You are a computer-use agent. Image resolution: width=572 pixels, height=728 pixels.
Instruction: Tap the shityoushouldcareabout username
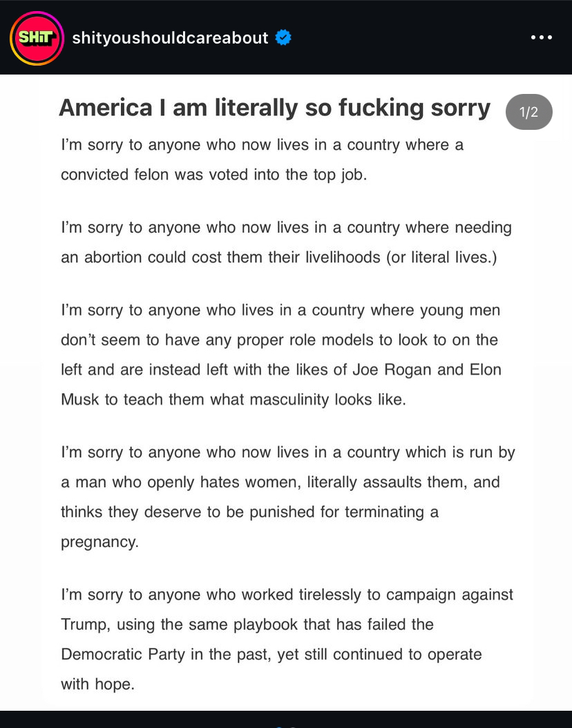pos(170,38)
